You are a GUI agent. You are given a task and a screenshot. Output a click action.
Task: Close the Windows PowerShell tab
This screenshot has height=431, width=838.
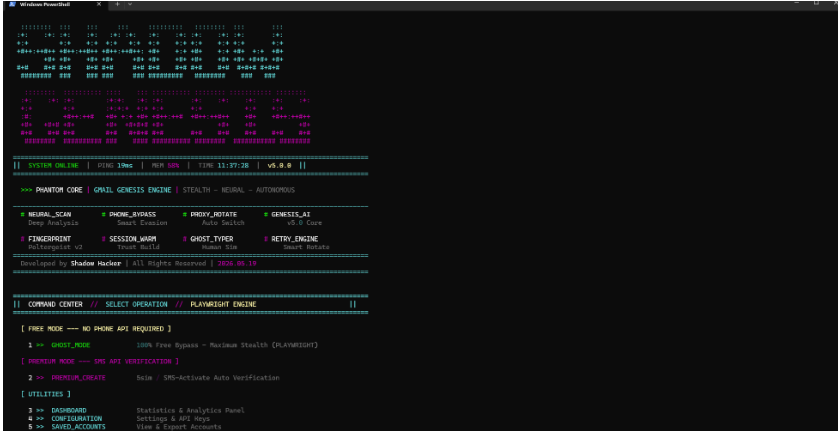click(99, 4)
